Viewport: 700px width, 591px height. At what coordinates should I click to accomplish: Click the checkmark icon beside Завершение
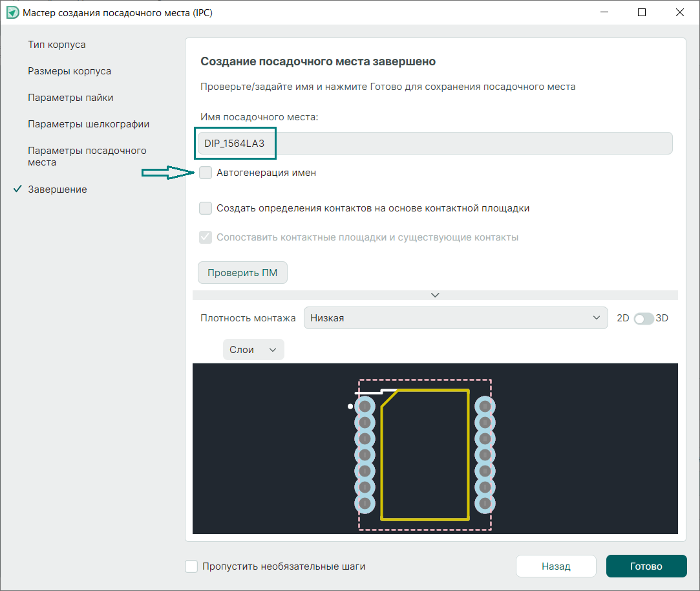[x=17, y=189]
